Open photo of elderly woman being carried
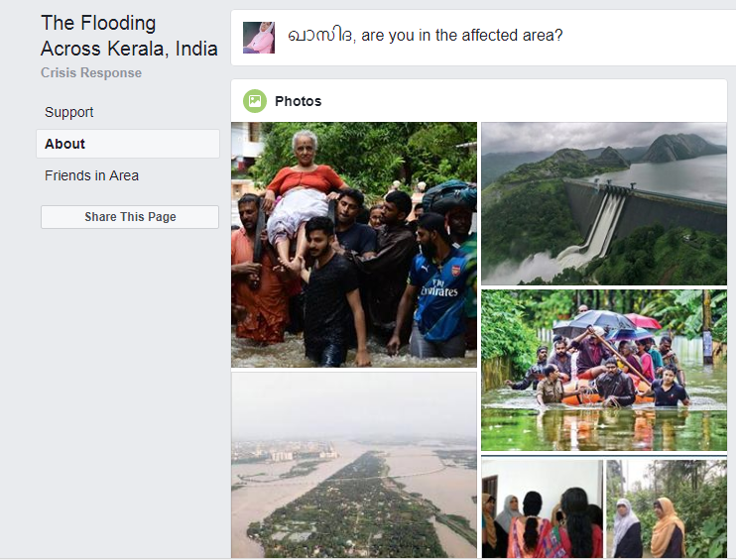 (353, 244)
